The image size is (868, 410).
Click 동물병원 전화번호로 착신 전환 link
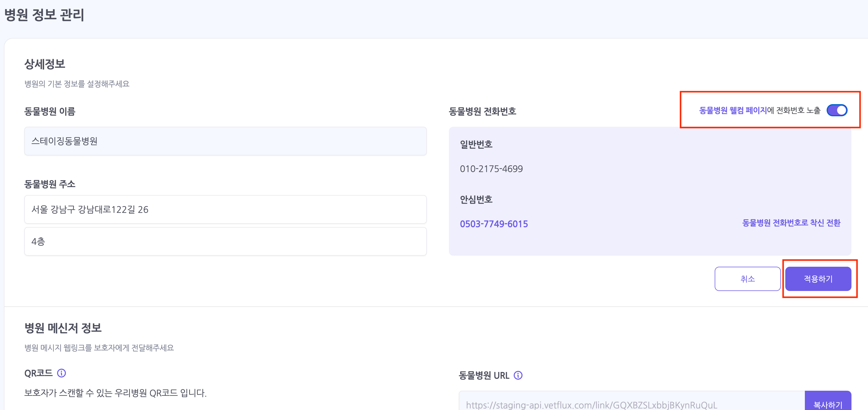791,223
